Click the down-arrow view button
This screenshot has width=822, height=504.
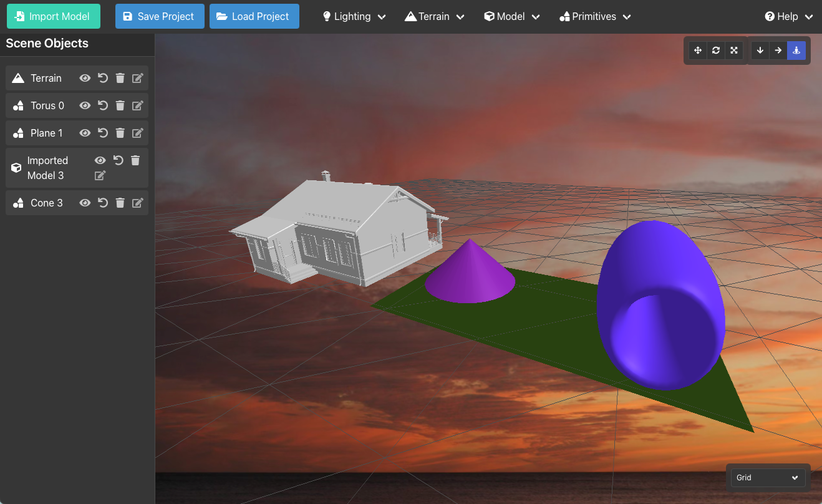point(760,51)
